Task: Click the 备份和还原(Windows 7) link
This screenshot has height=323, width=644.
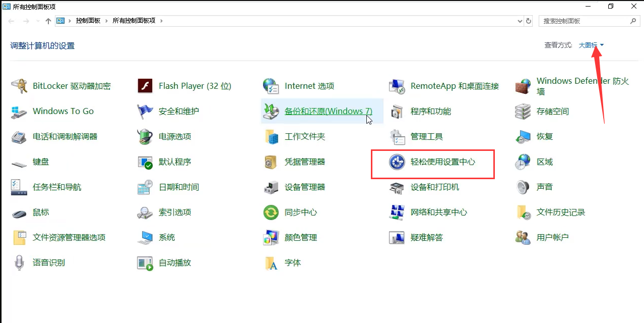Action: click(328, 111)
